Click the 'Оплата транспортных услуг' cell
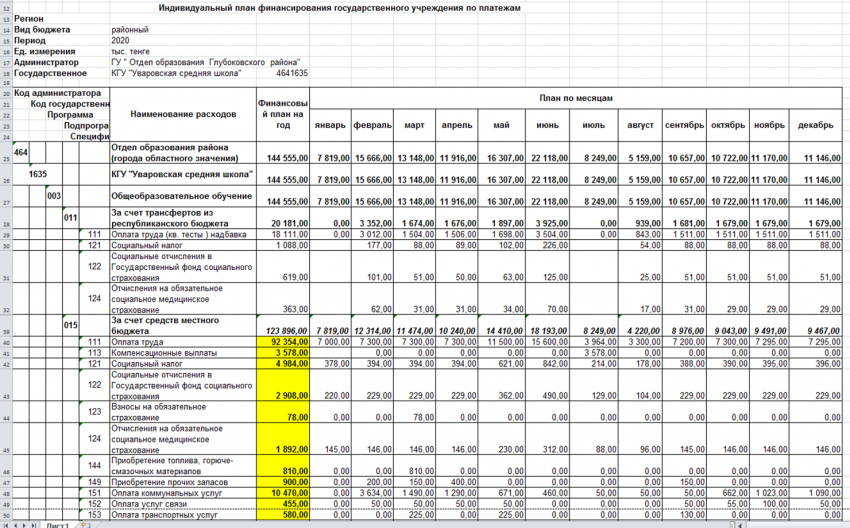850x528 pixels. click(183, 514)
